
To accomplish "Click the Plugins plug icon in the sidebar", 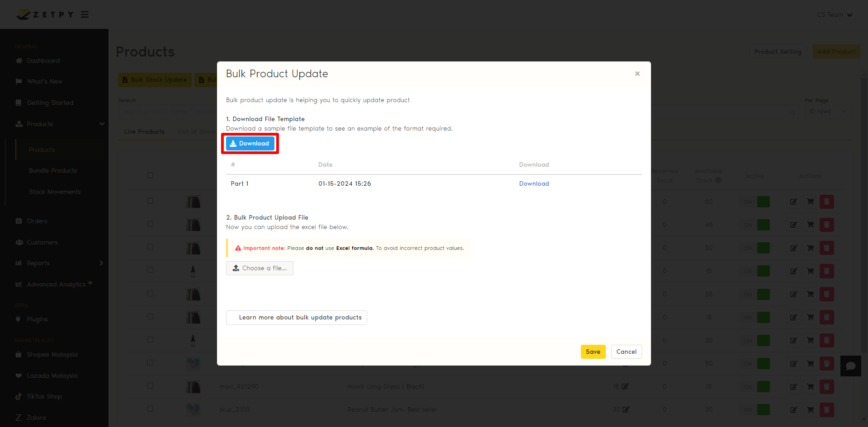I will click(19, 319).
